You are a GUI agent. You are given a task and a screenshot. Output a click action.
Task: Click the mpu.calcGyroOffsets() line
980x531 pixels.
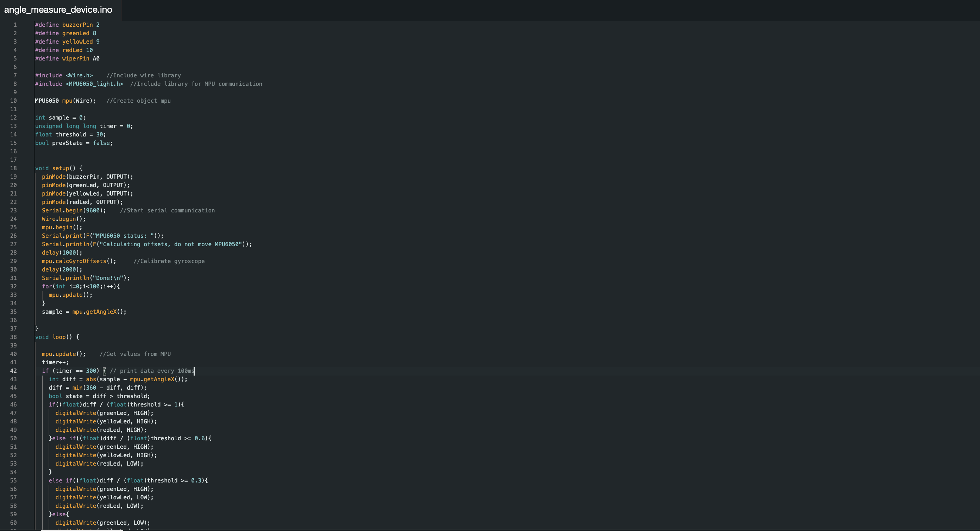click(x=79, y=261)
